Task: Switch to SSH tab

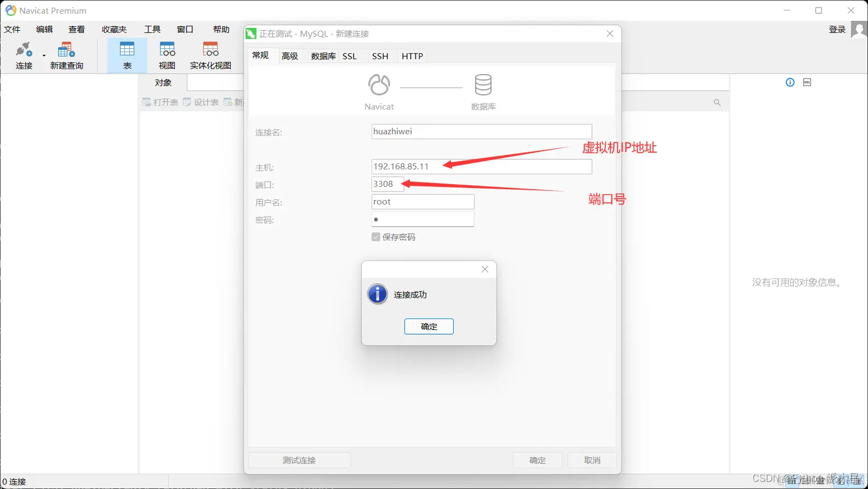Action: (x=380, y=56)
